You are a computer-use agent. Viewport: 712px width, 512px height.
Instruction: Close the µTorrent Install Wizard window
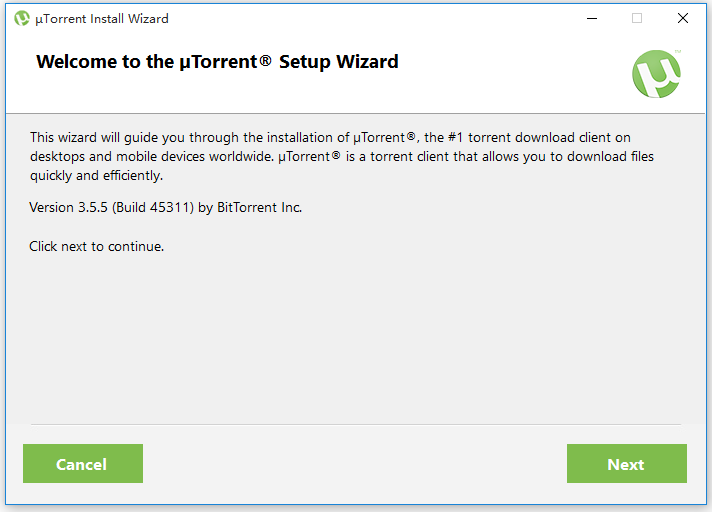pyautogui.click(x=683, y=18)
